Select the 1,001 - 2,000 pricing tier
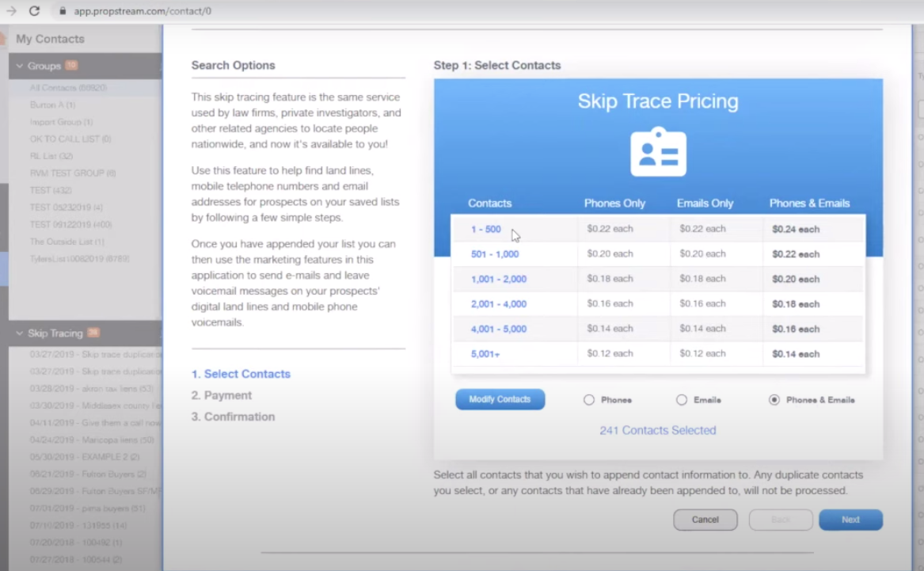The height and width of the screenshot is (571, 924). (499, 279)
